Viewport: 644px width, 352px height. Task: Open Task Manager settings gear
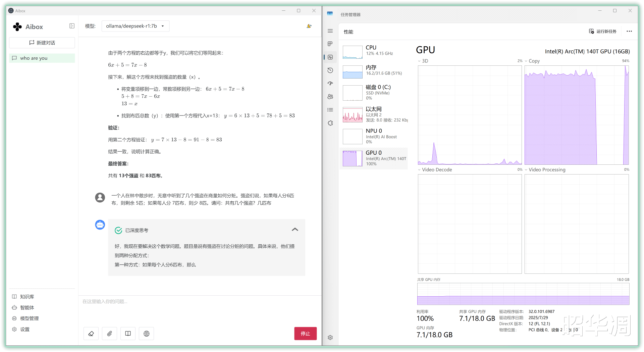pyautogui.click(x=330, y=338)
